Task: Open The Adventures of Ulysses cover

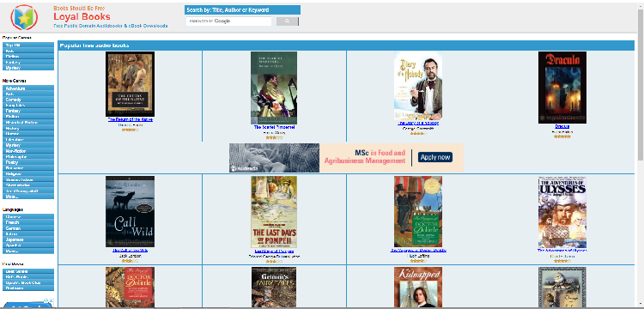Action: coord(562,212)
